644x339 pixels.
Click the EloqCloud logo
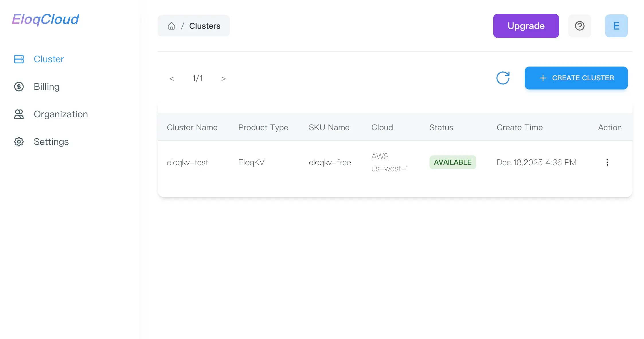[x=45, y=20]
